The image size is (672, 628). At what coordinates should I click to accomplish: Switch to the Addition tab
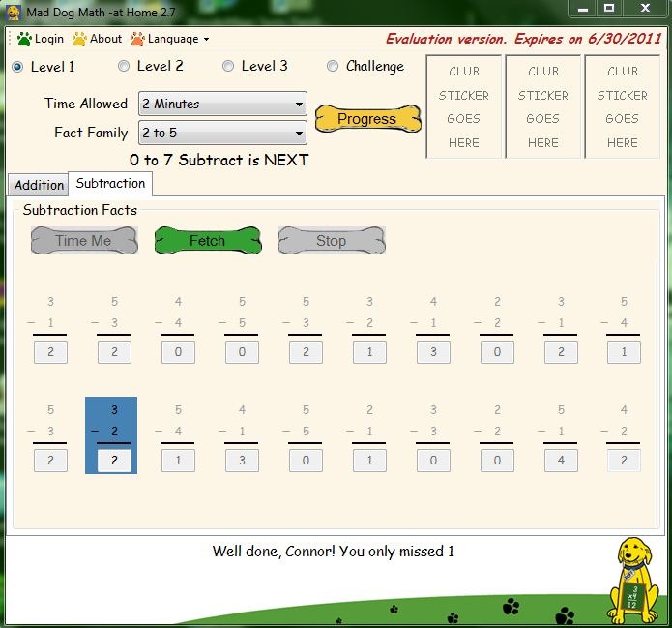(39, 185)
